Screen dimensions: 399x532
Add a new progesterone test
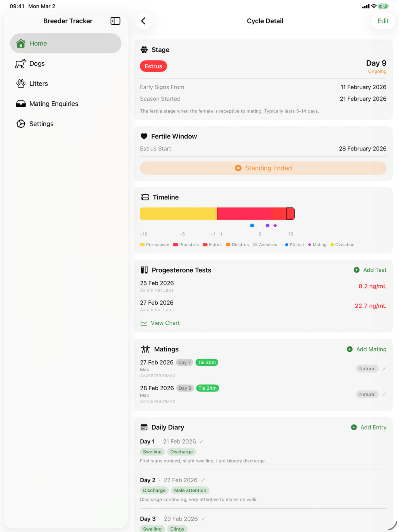[x=370, y=270]
